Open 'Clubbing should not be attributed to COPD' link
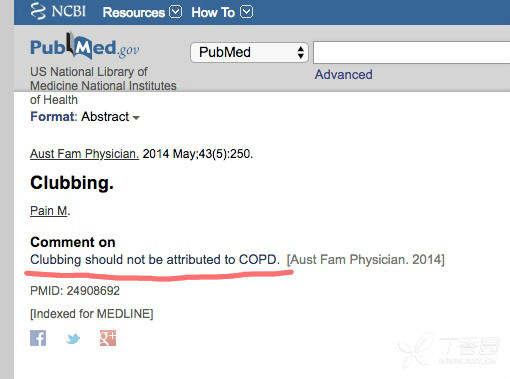The image size is (510, 379). point(155,259)
